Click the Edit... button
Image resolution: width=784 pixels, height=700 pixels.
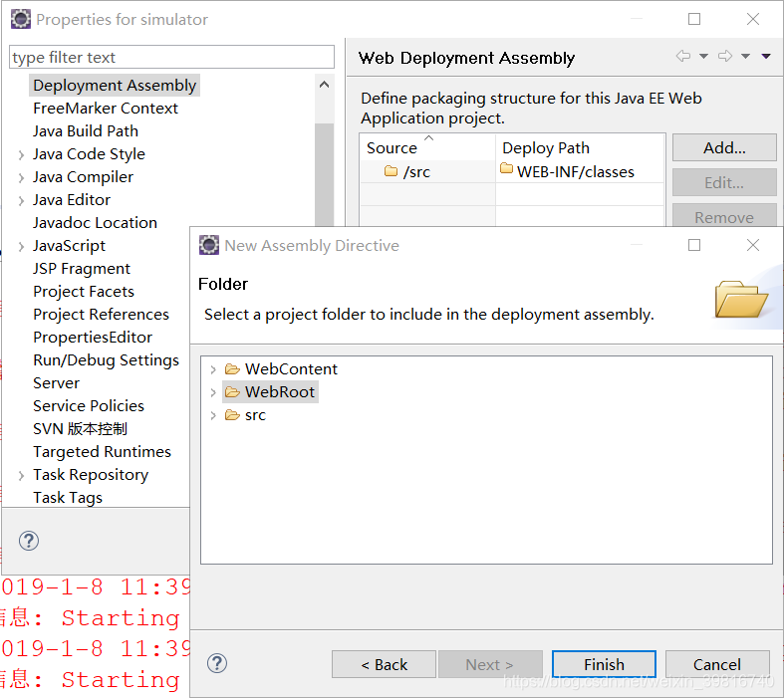point(724,182)
